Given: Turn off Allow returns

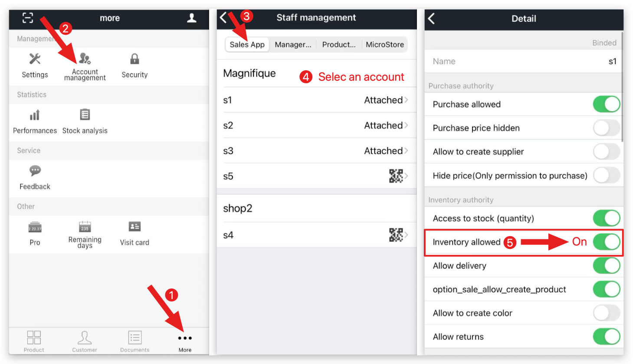Looking at the screenshot, I should (606, 337).
